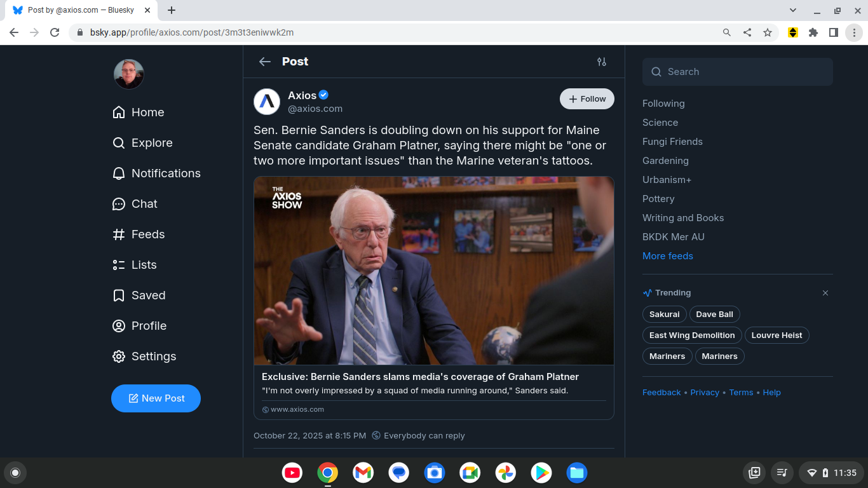Select the BKDK Mer AU feed

(674, 237)
